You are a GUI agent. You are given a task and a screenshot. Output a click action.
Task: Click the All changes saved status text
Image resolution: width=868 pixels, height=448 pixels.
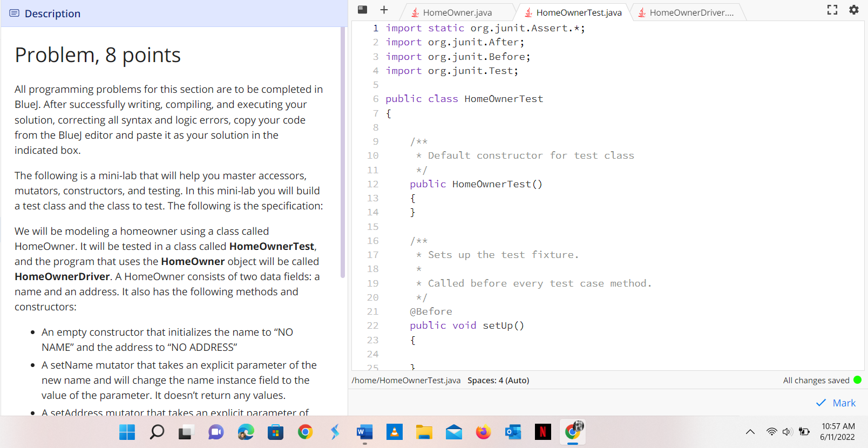pyautogui.click(x=816, y=380)
